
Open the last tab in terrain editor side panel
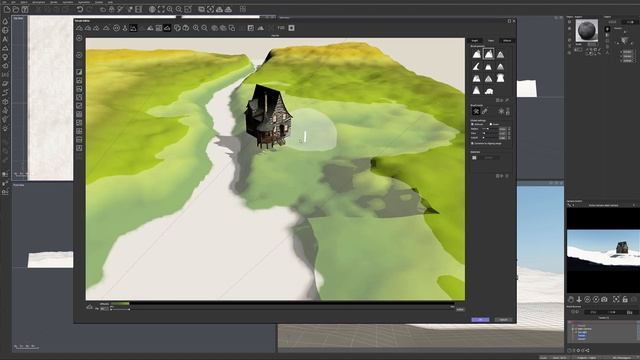(x=507, y=40)
